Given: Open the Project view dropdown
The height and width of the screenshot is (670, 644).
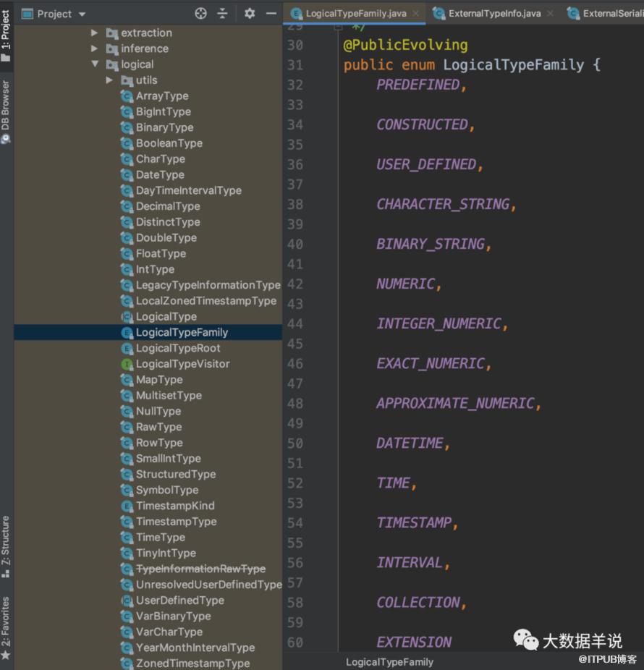Looking at the screenshot, I should (82, 14).
